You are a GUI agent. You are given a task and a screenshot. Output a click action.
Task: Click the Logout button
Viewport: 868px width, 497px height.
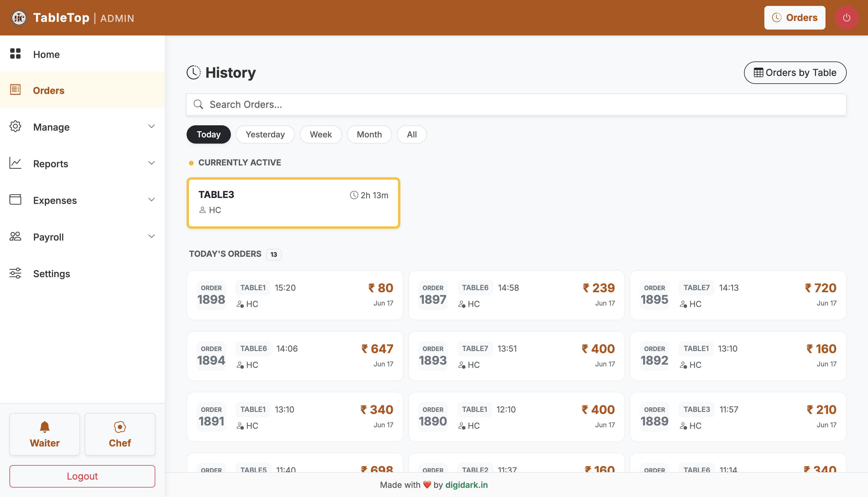tap(82, 476)
